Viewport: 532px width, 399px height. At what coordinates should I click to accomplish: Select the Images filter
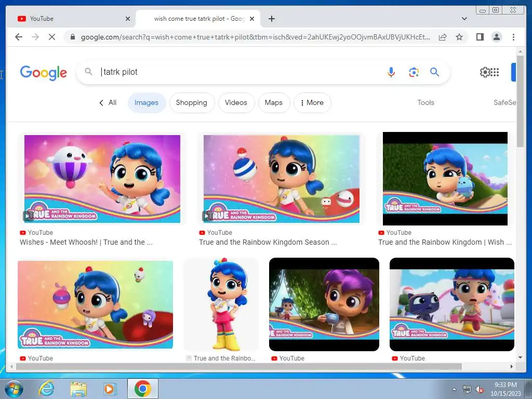[147, 102]
